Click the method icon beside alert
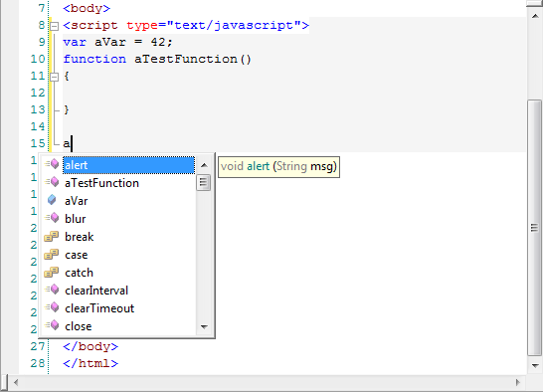The height and width of the screenshot is (392, 543). (x=52, y=163)
